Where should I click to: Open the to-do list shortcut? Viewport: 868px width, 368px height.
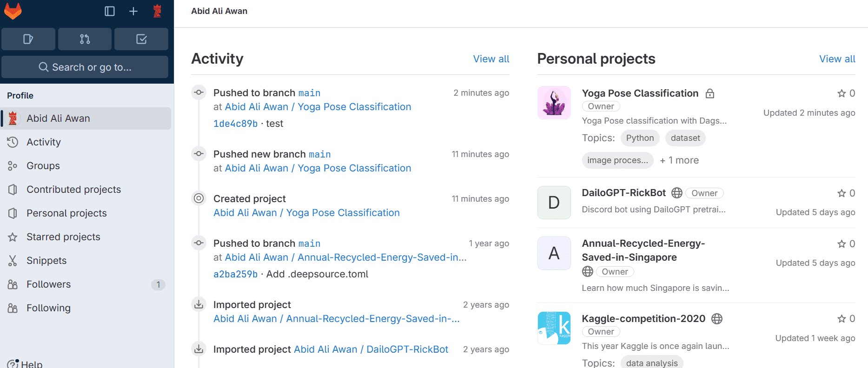pyautogui.click(x=141, y=39)
